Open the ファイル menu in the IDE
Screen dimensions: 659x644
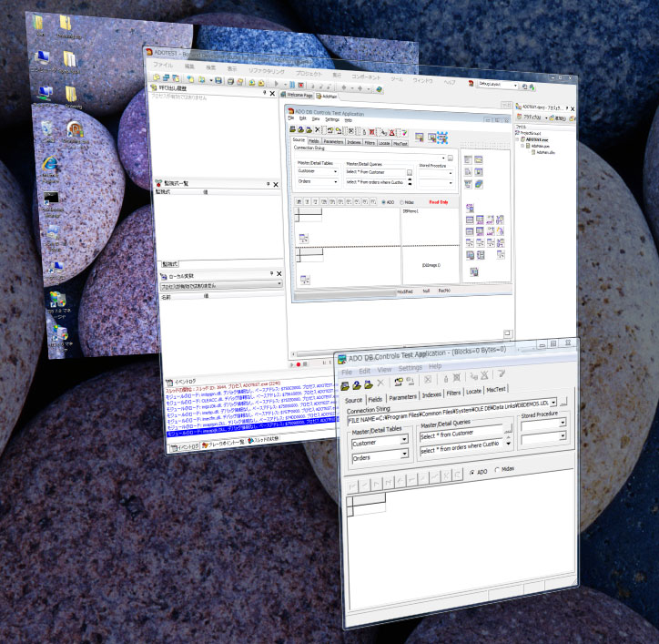pyautogui.click(x=163, y=65)
